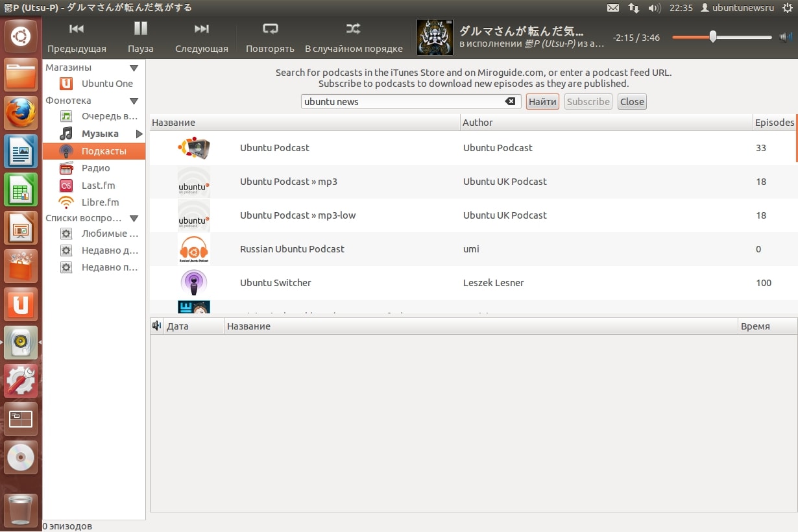Sort podcasts by Author column
The width and height of the screenshot is (798, 532).
pos(607,123)
